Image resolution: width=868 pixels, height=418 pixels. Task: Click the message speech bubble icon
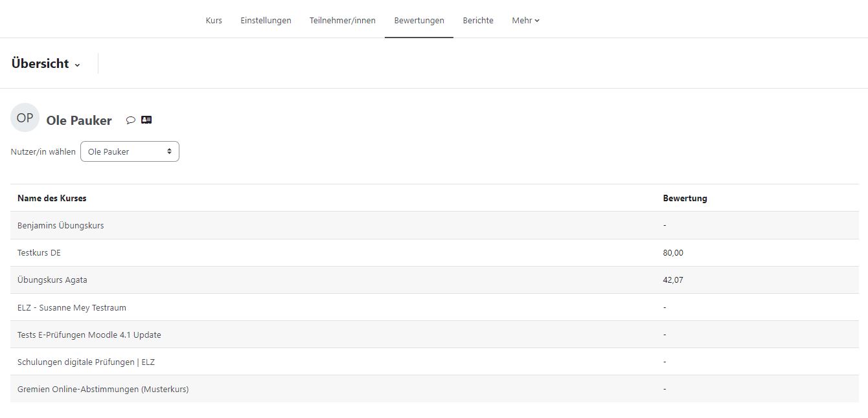point(130,120)
